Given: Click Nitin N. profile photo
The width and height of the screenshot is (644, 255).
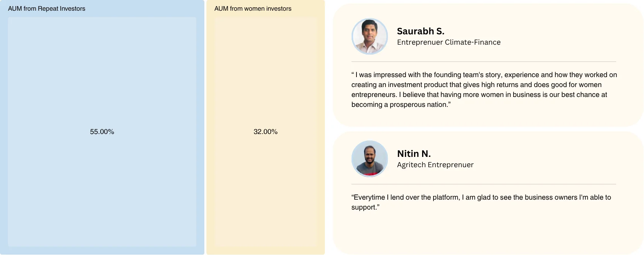Looking at the screenshot, I should coord(369,159).
